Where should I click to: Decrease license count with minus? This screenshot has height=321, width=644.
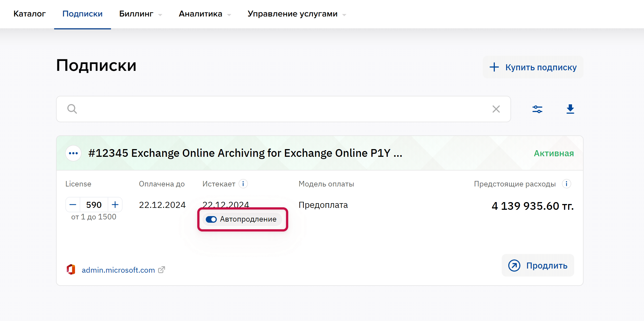point(73,205)
